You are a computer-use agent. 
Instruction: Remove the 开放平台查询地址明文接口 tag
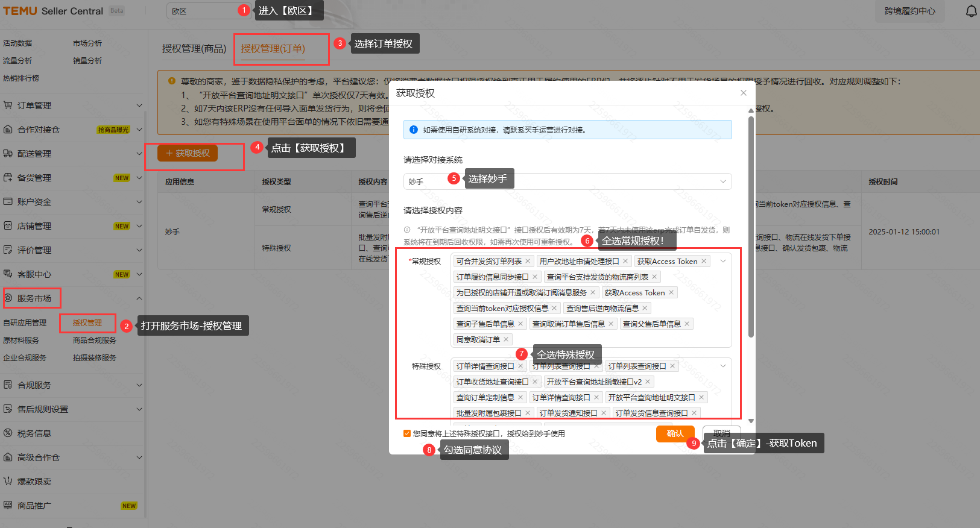point(701,397)
